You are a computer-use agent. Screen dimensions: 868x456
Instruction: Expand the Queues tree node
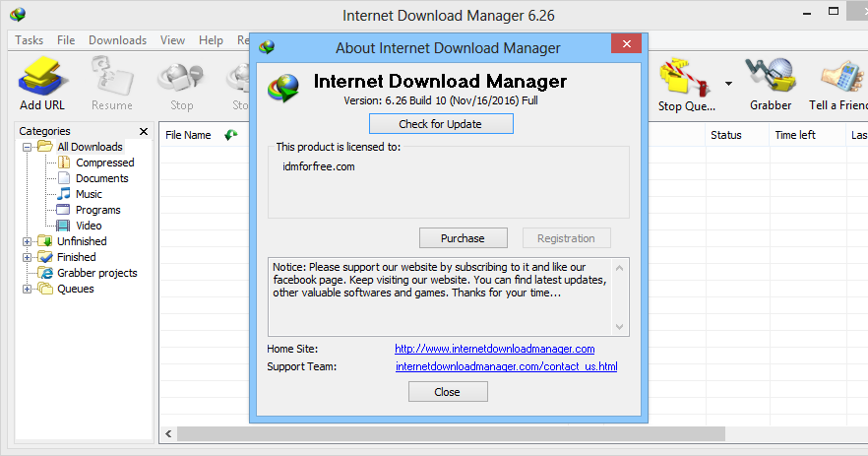pos(27,290)
